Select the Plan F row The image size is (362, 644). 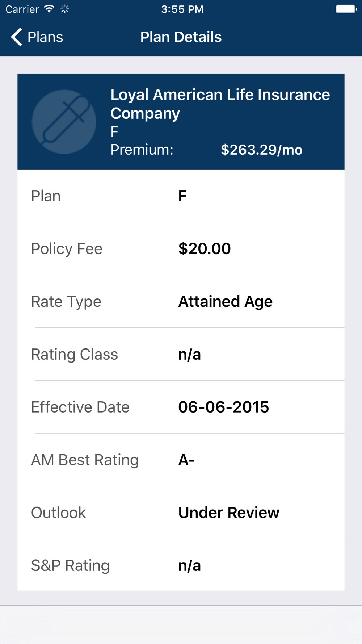point(181,196)
